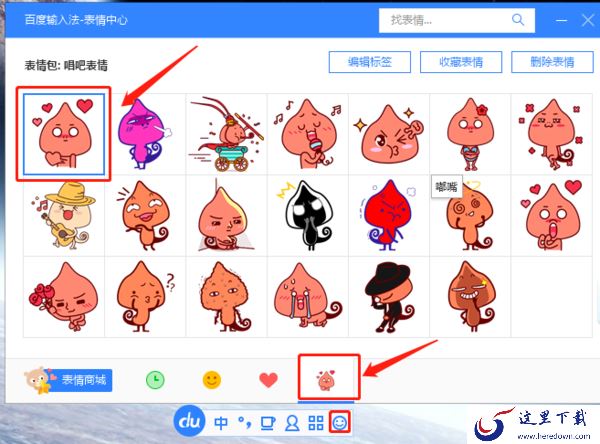Click the smiley emoji icon on input toolbar
This screenshot has width=600, height=444.
[x=340, y=423]
